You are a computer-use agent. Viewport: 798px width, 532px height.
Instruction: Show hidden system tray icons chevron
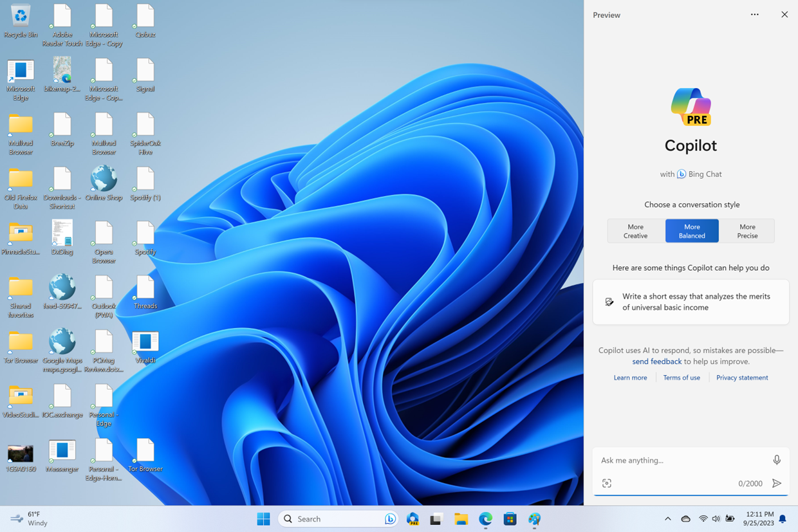pos(667,519)
